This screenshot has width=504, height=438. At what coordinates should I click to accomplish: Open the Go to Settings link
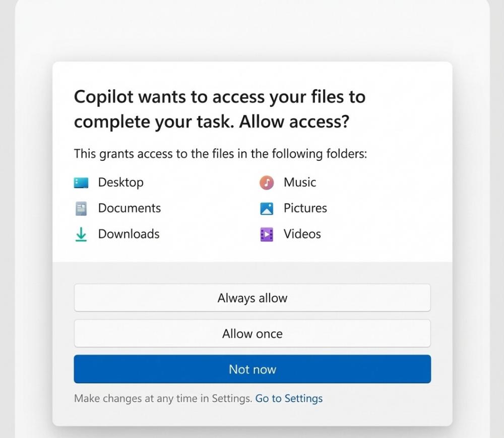pos(289,399)
